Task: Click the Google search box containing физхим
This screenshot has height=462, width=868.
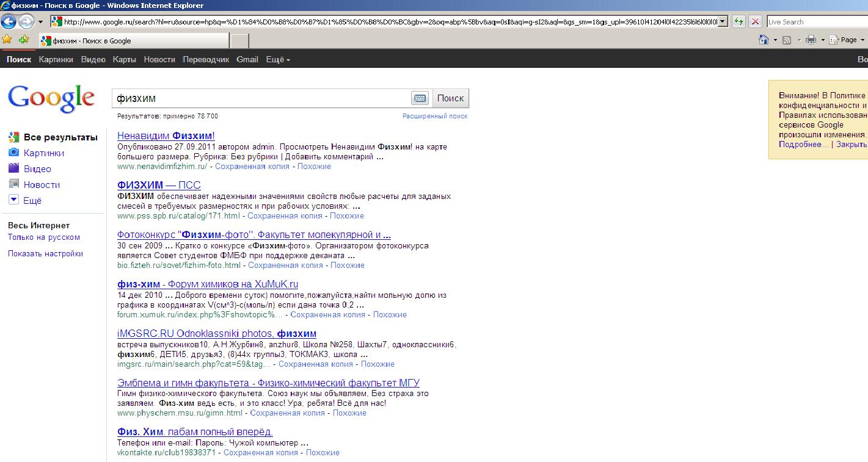Action: pyautogui.click(x=261, y=98)
